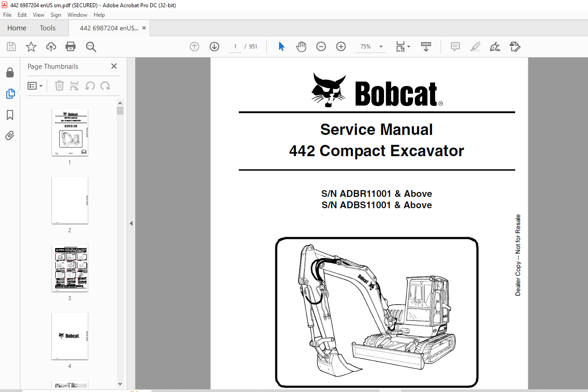Click the cloud upload icon

tap(51, 47)
